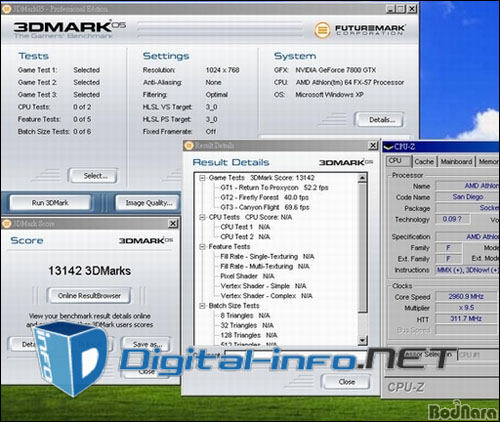Switch to the Mainboard tab in CPU-Z

(456, 162)
